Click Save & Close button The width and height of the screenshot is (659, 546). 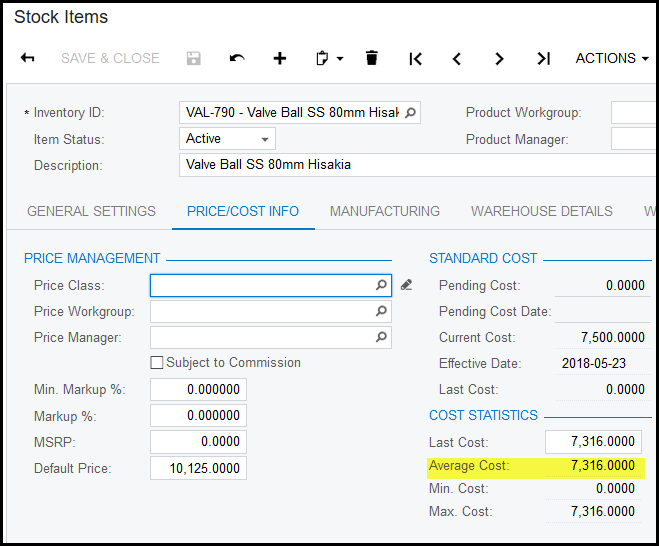tap(110, 58)
